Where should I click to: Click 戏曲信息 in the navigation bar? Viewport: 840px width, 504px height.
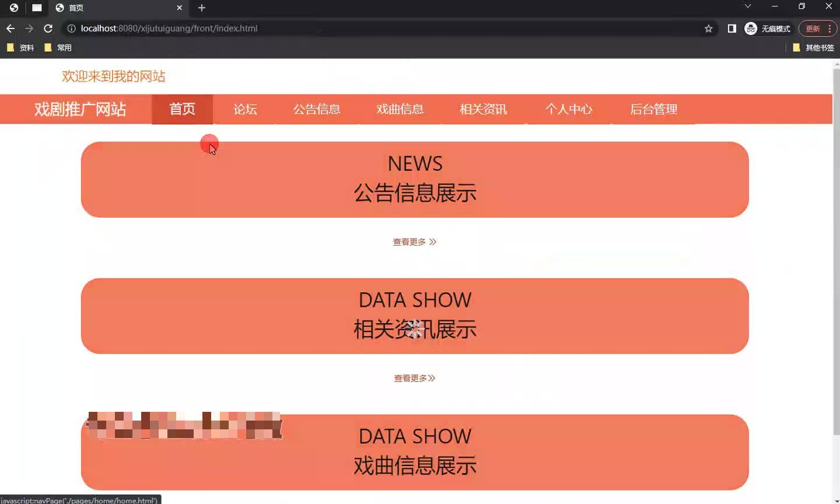(x=399, y=109)
